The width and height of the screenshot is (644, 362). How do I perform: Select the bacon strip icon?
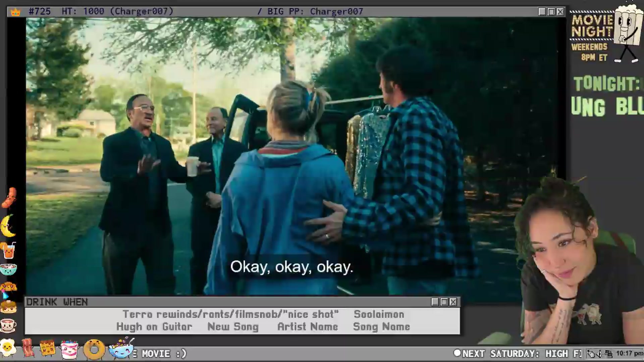pyautogui.click(x=28, y=348)
